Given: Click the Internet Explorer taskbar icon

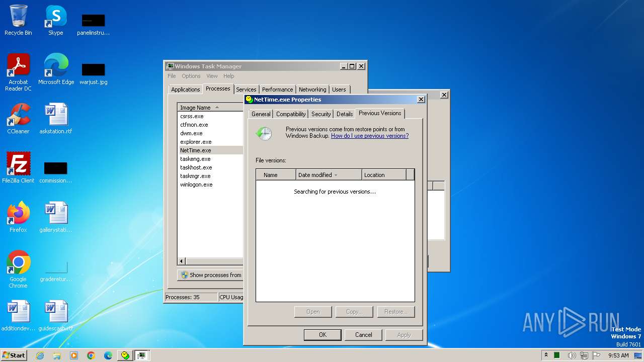Looking at the screenshot, I should click(x=40, y=355).
